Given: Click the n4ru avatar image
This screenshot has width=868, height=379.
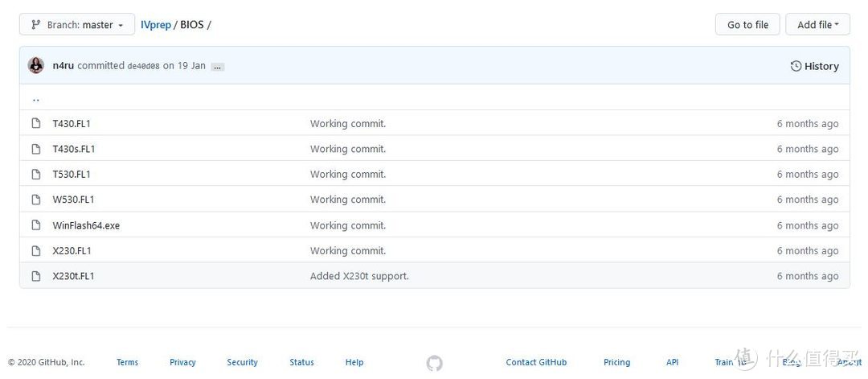Looking at the screenshot, I should tap(36, 65).
